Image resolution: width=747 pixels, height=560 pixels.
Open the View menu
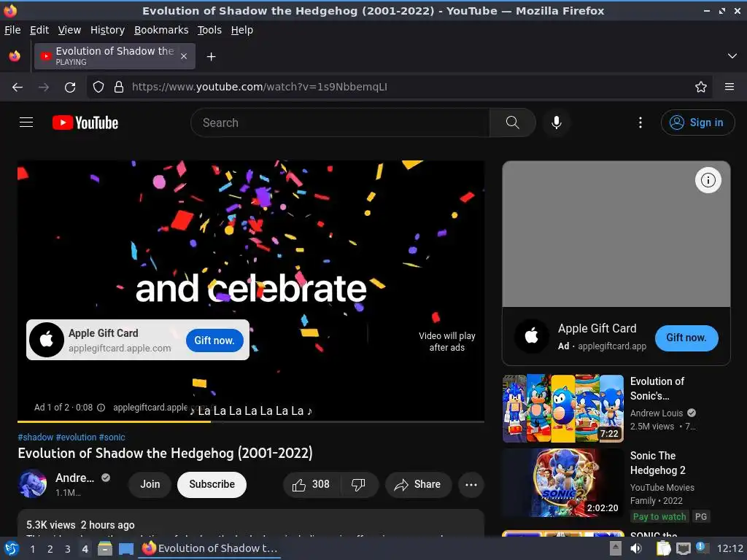coord(69,30)
